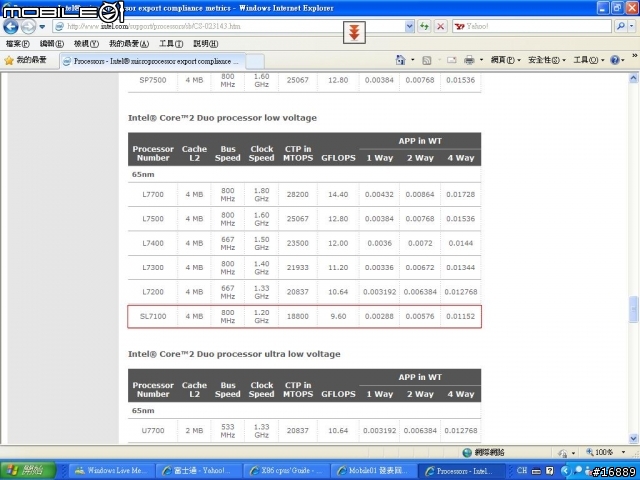The height and width of the screenshot is (480, 640).
Task: Switch to Windows Live Messenger taskbar button
Action: 112,471
